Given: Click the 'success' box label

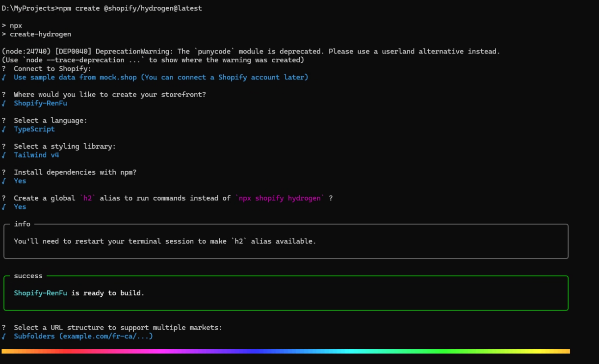Looking at the screenshot, I should click(x=28, y=276).
